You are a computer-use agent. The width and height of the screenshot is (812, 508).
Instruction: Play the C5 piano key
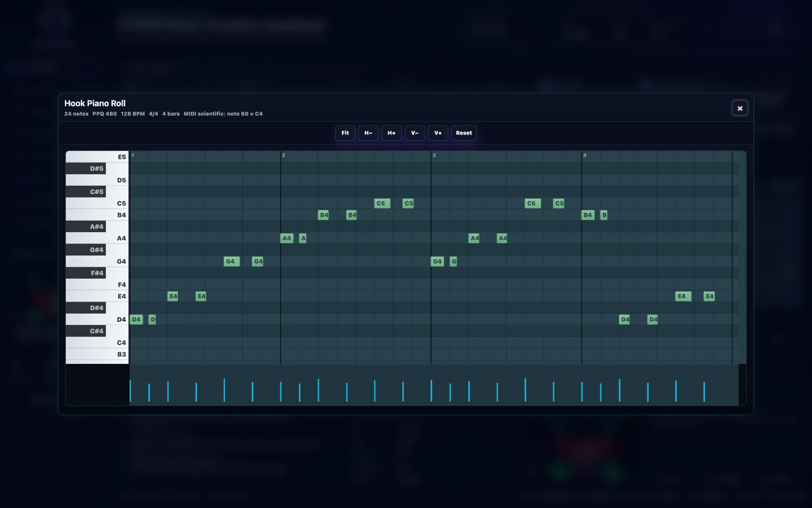pos(97,203)
